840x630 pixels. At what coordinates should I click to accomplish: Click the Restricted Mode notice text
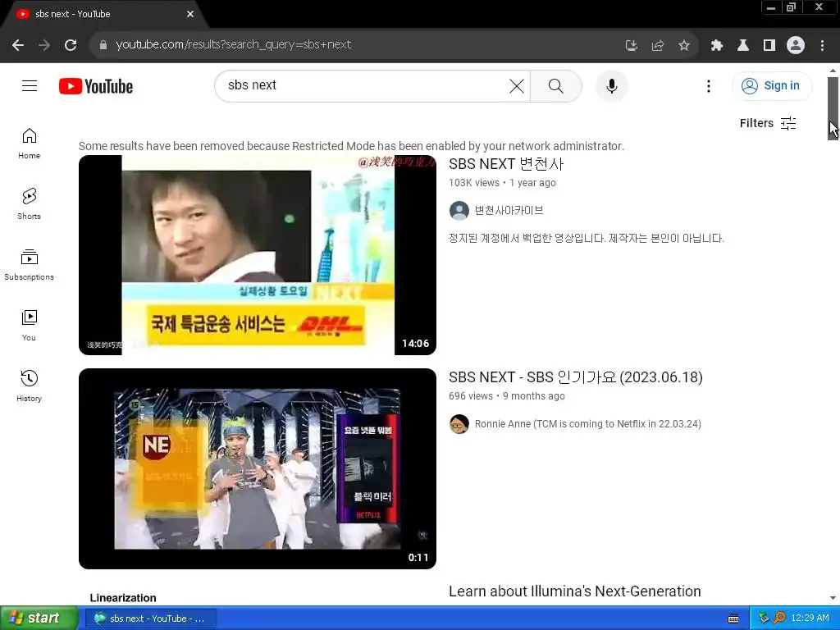coord(351,146)
